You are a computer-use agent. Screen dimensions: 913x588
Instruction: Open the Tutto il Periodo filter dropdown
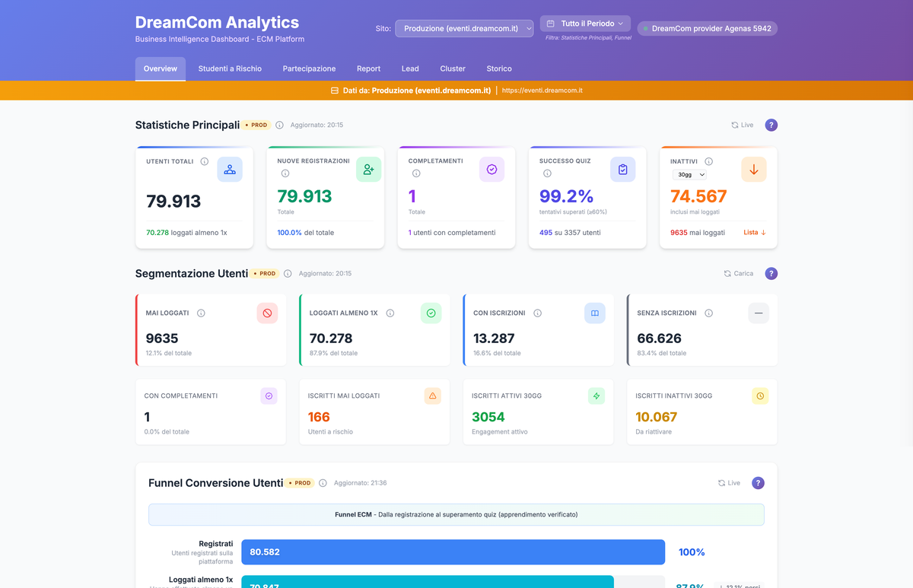click(x=584, y=23)
